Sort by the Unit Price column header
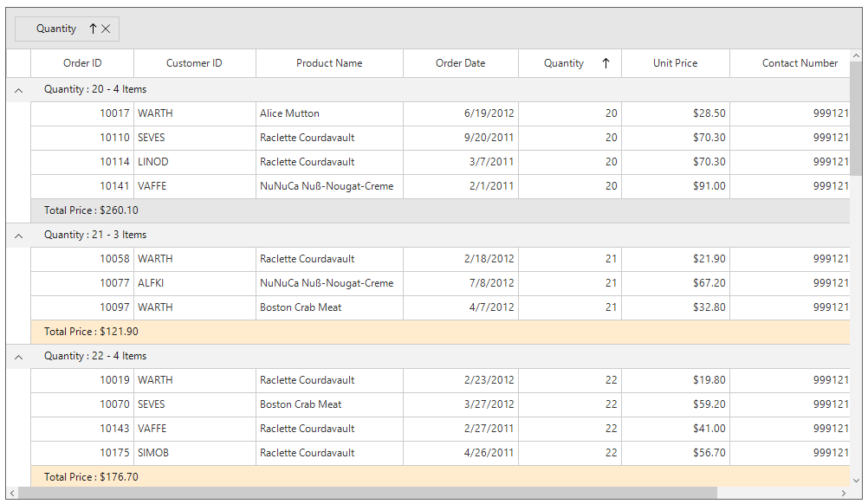 click(x=676, y=63)
